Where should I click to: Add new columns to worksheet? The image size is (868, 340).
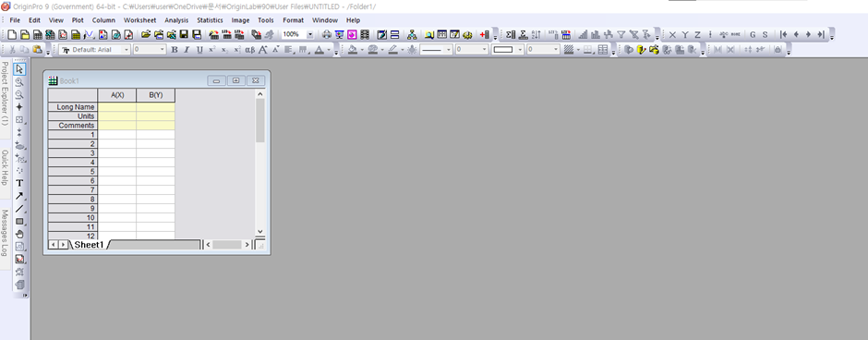coord(485,34)
